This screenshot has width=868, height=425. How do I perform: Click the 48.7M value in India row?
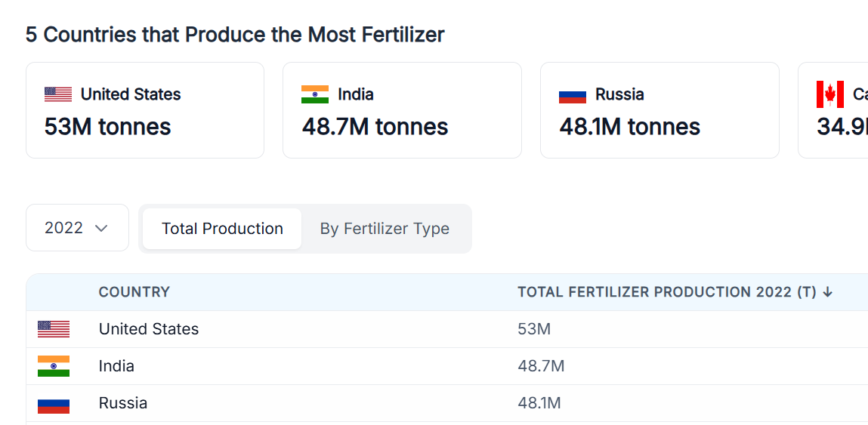(541, 366)
